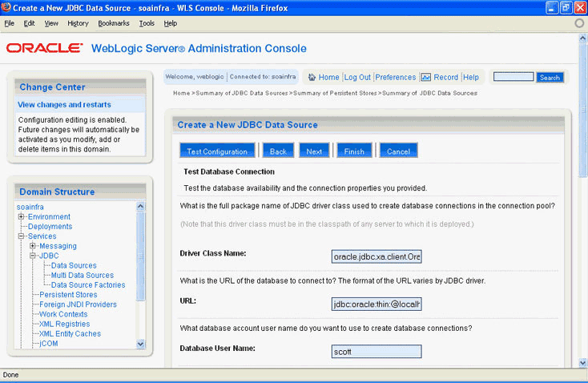Click the Finish button
The height and width of the screenshot is (383, 588).
click(354, 151)
